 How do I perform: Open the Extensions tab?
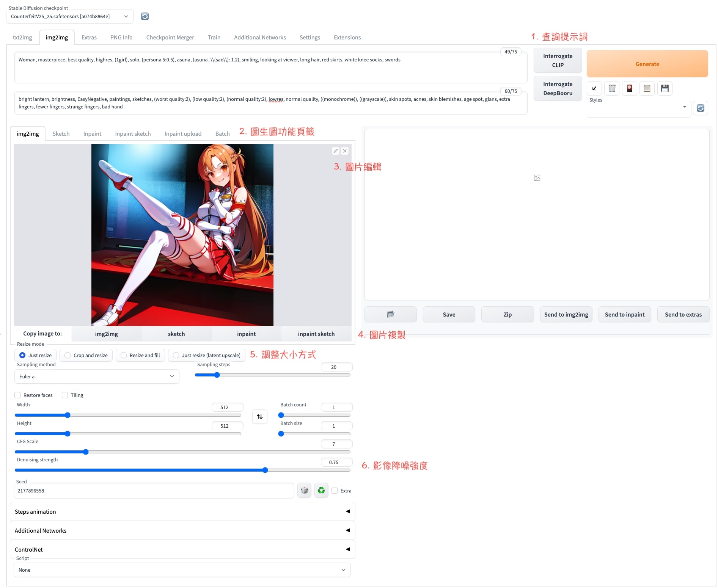pyautogui.click(x=347, y=37)
